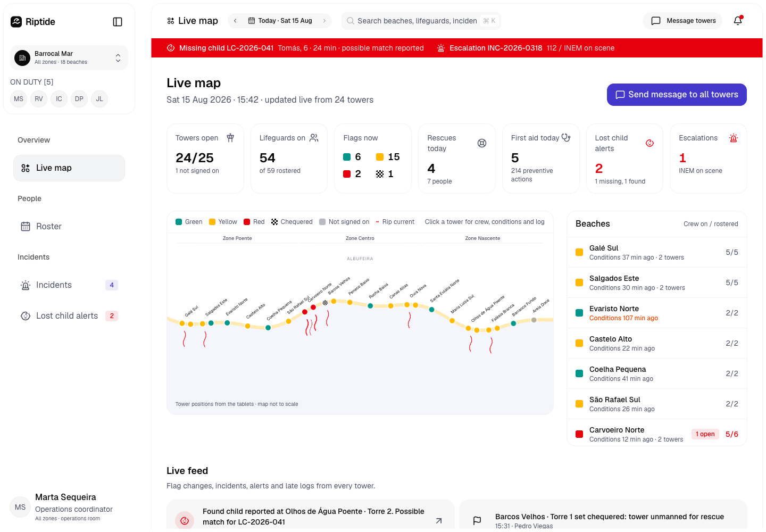Viewport: 766px width, 532px height.
Task: Go to previous day with left chevron
Action: click(x=235, y=21)
